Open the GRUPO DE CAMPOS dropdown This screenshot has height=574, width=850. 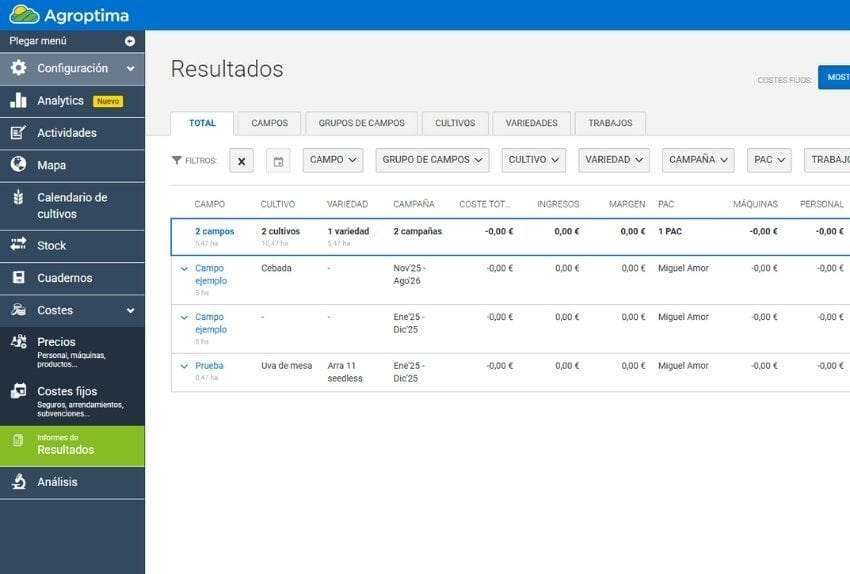[432, 160]
